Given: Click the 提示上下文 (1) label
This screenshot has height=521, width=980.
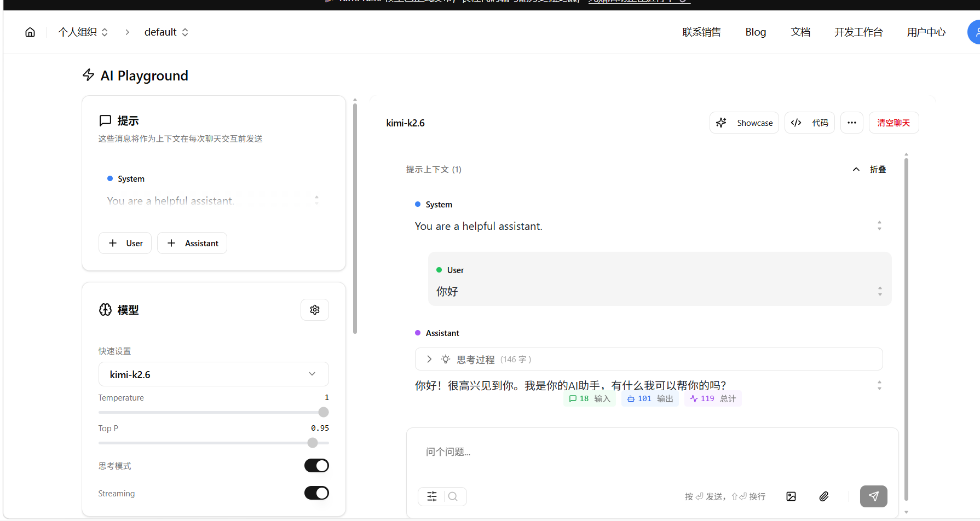Looking at the screenshot, I should (x=434, y=170).
